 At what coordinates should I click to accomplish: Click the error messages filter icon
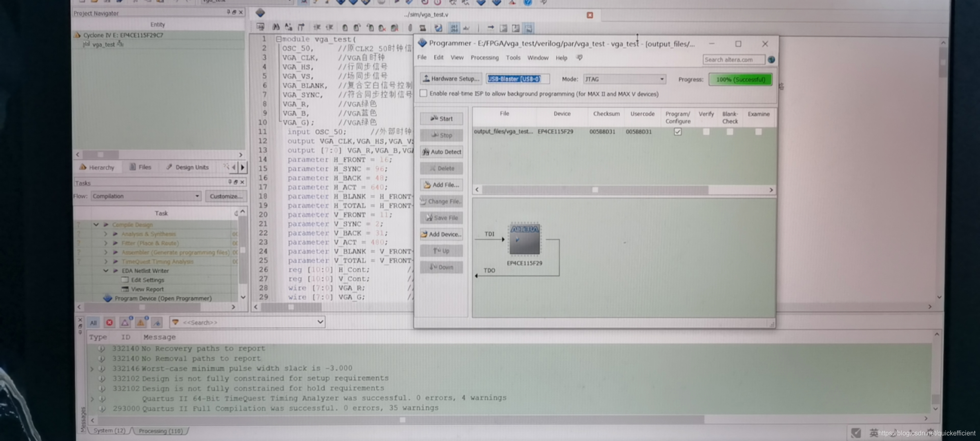(109, 323)
